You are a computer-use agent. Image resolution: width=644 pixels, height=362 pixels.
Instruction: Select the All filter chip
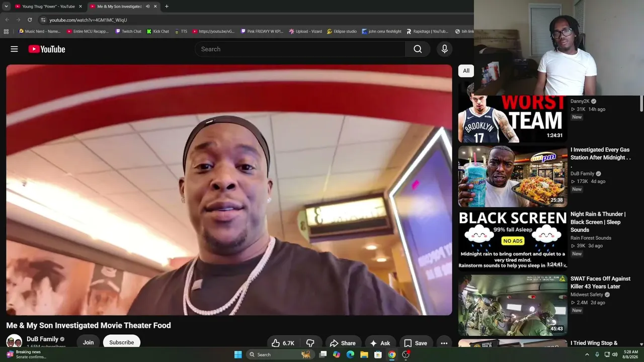(x=466, y=71)
